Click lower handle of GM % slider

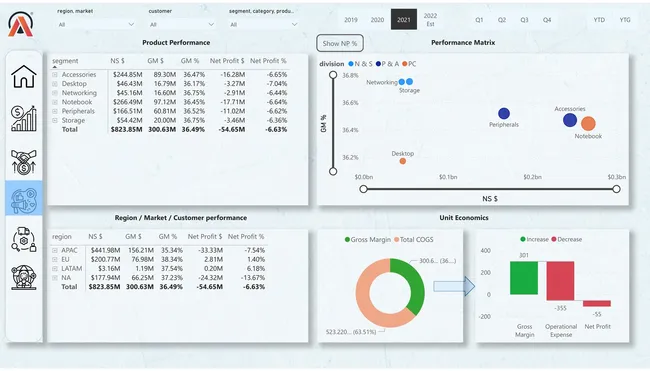point(333,171)
